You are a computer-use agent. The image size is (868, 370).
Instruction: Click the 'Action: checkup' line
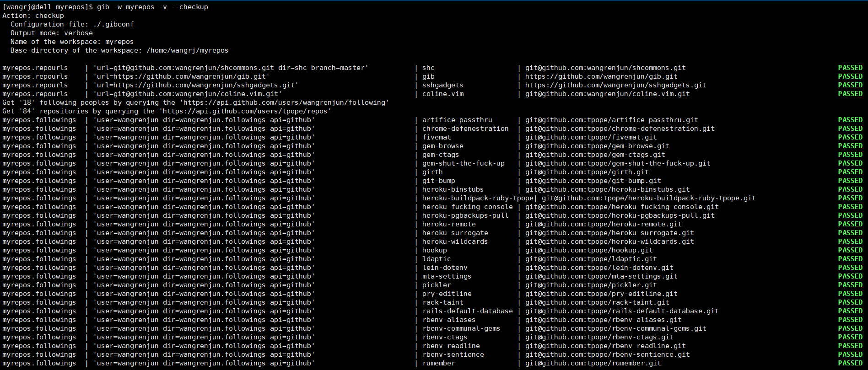pos(33,16)
